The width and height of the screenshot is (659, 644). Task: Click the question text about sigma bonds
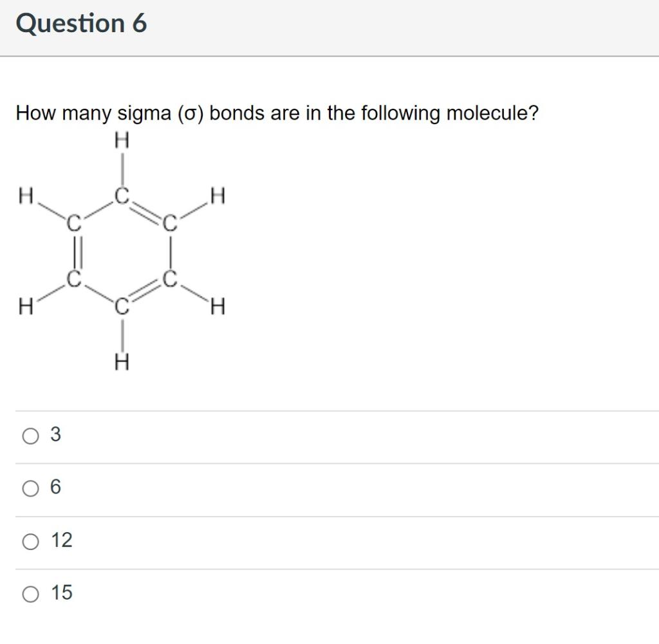(x=277, y=113)
